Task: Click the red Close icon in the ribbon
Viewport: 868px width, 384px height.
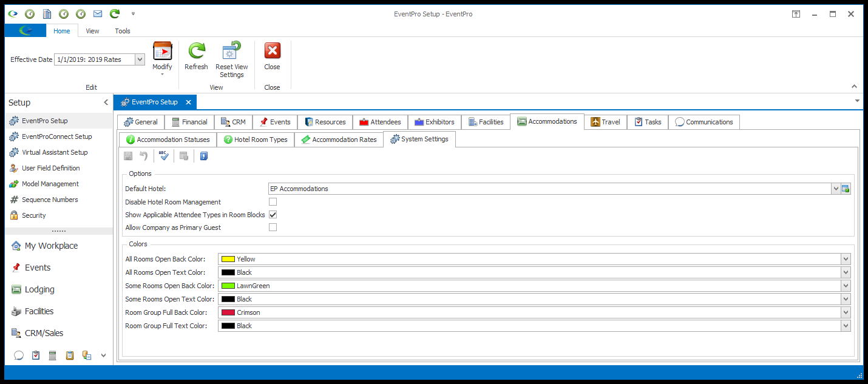Action: 273,51
